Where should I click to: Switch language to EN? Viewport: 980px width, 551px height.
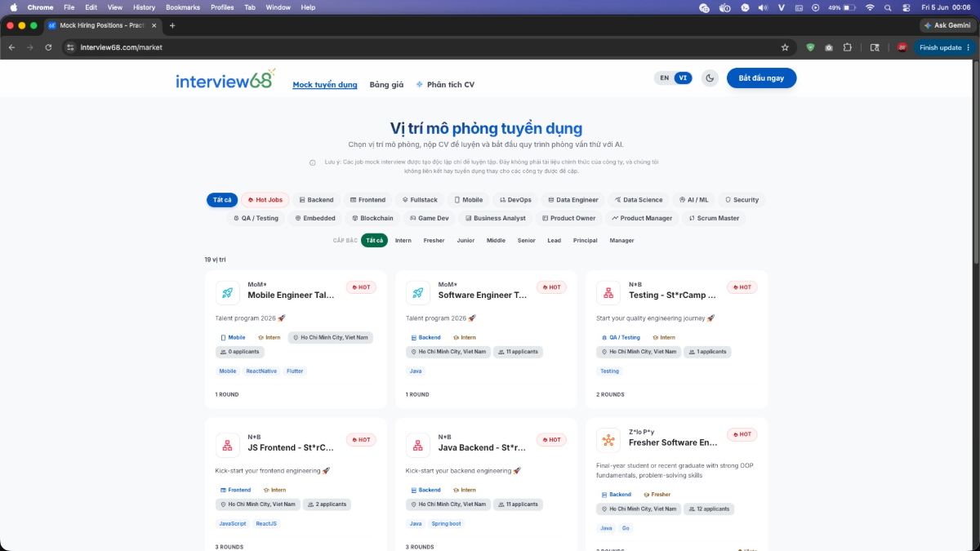coord(664,78)
